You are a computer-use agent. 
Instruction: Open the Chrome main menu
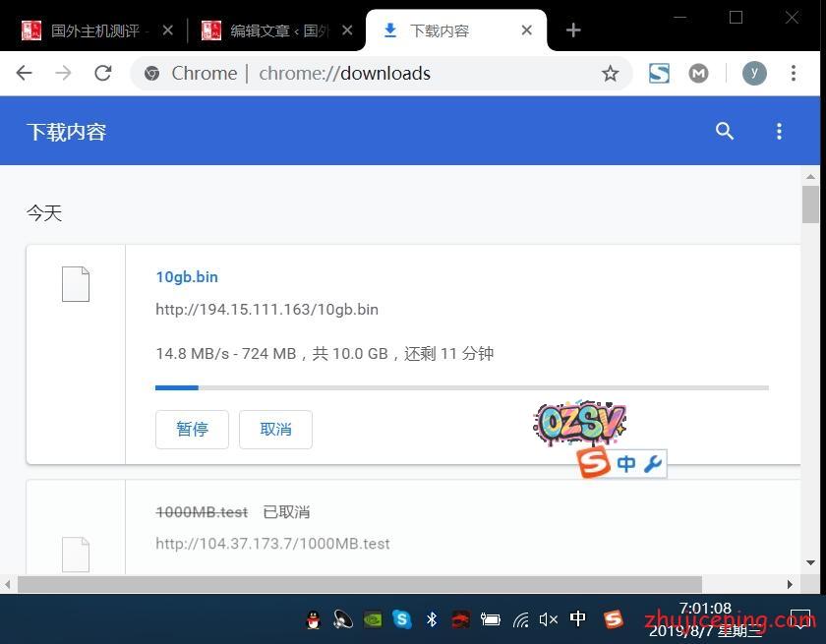pos(794,73)
